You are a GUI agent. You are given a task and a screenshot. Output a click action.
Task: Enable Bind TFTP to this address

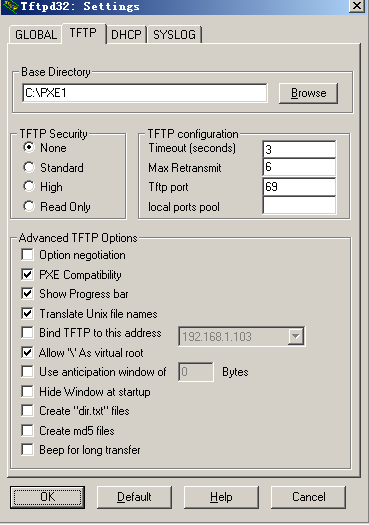point(27,333)
